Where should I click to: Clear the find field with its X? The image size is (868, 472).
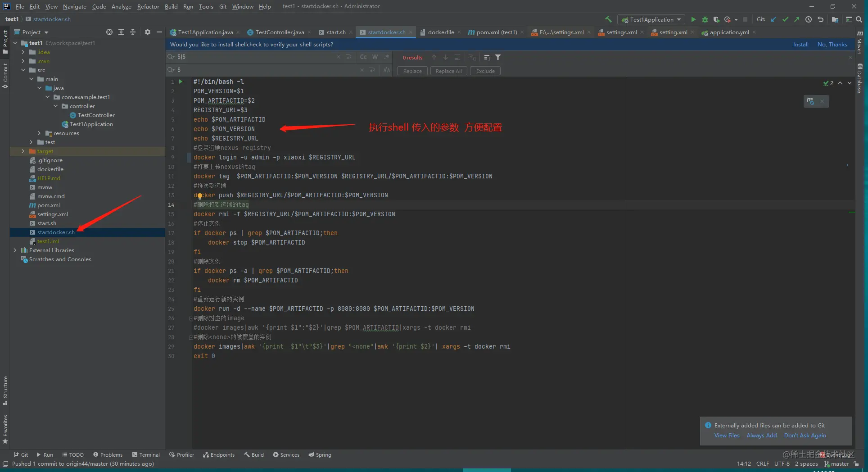coord(339,57)
